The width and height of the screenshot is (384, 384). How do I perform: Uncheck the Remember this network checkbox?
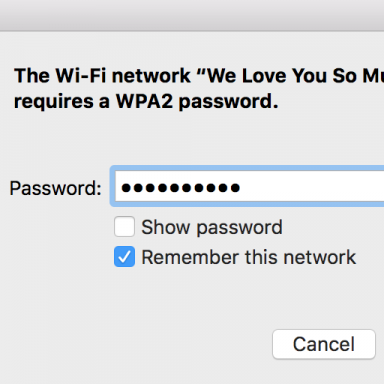[x=124, y=257]
